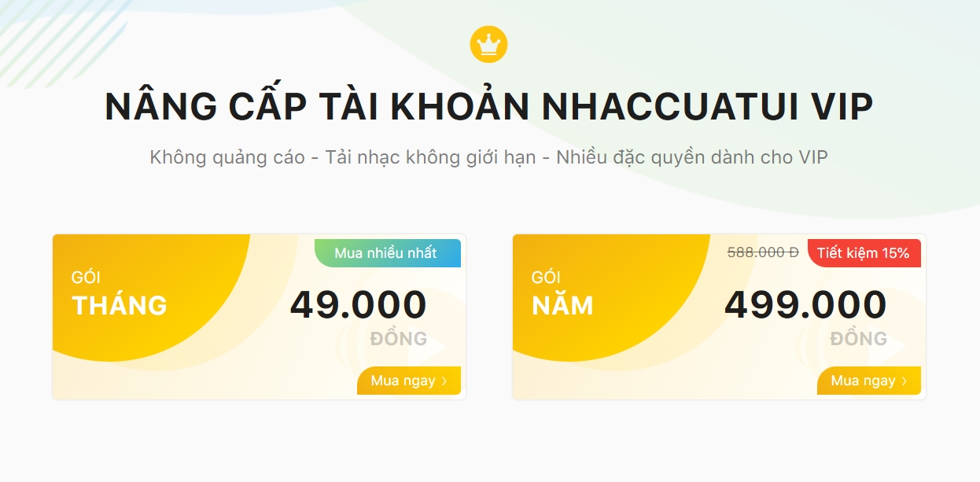Select the GÓI NĂM plan label
The image size is (980, 482).
click(x=562, y=304)
